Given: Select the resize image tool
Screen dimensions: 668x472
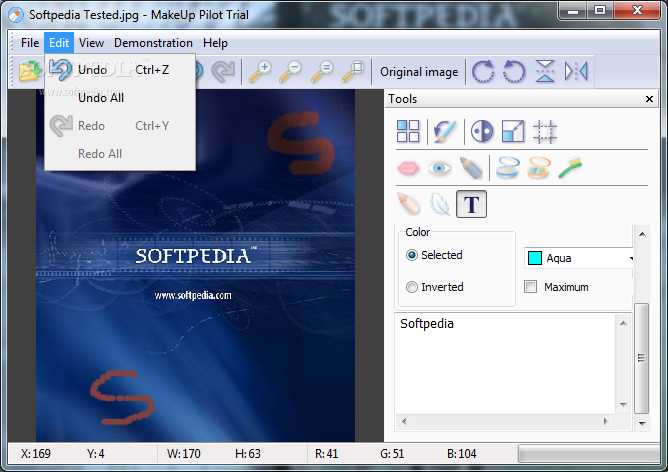Looking at the screenshot, I should tap(513, 131).
